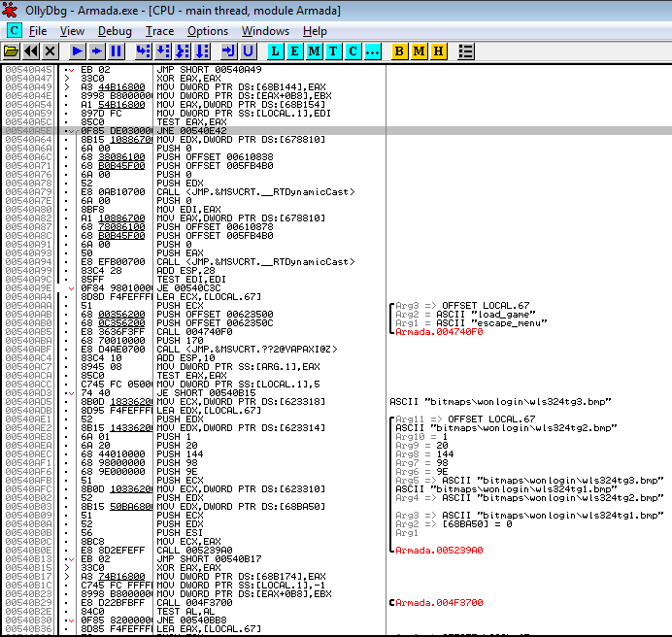Click the Run thread arrow icon
This screenshot has width=672, height=637.
97,51
